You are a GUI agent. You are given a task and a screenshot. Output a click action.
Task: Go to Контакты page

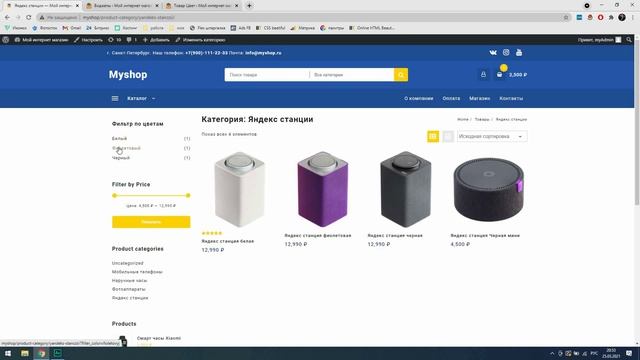click(511, 98)
